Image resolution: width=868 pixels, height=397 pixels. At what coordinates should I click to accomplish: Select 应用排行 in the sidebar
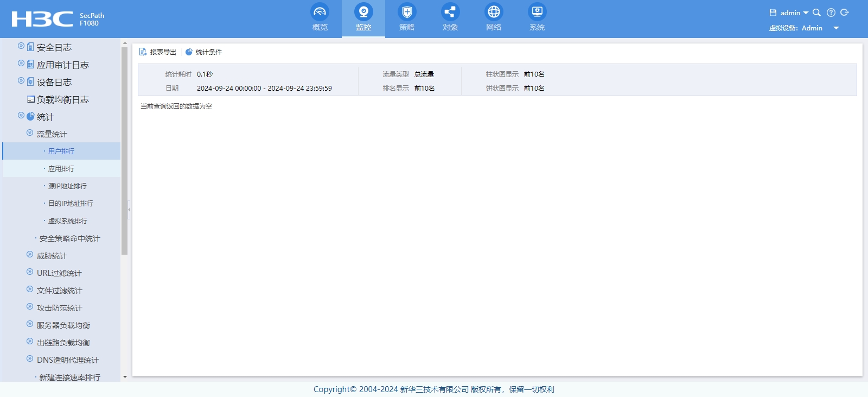coord(61,168)
